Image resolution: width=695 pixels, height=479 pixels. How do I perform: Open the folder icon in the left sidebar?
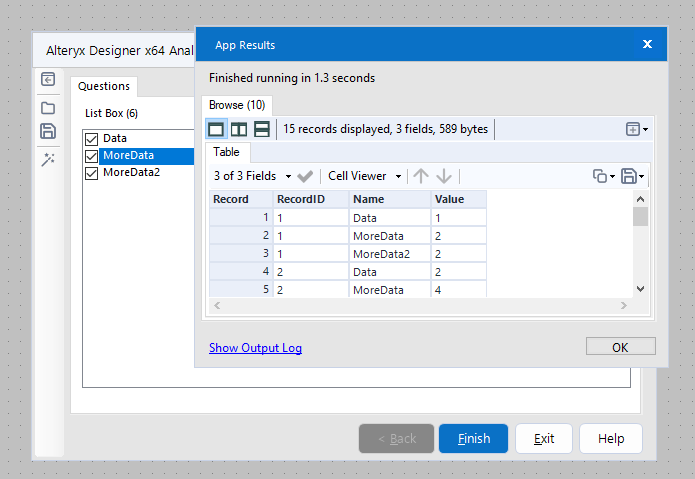pyautogui.click(x=47, y=107)
